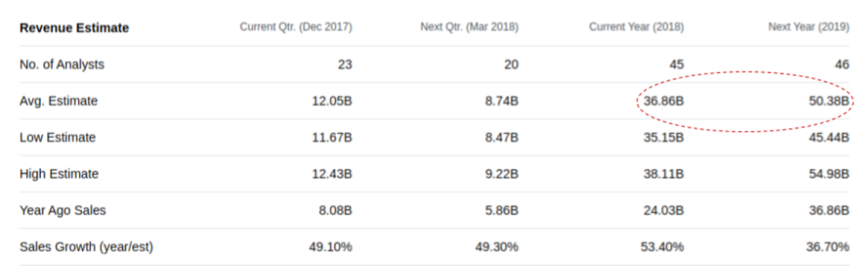The width and height of the screenshot is (868, 266).
Task: Click the Sales Growth (year/est) row label
Action: [87, 247]
